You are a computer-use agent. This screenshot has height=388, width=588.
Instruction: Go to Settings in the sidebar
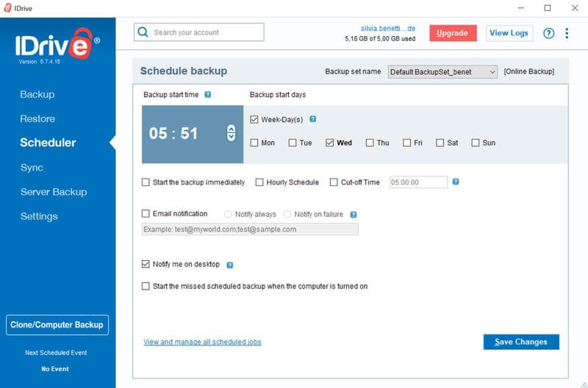[39, 216]
